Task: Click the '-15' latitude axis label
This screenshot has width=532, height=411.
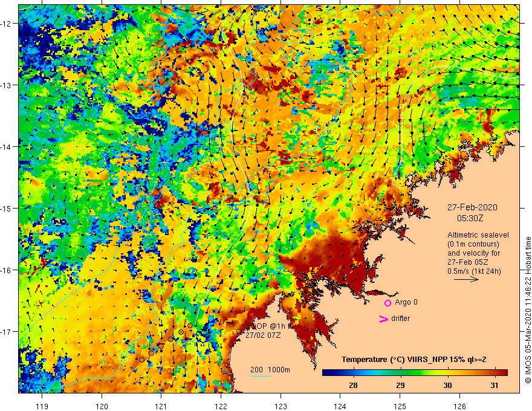Action: coord(6,208)
